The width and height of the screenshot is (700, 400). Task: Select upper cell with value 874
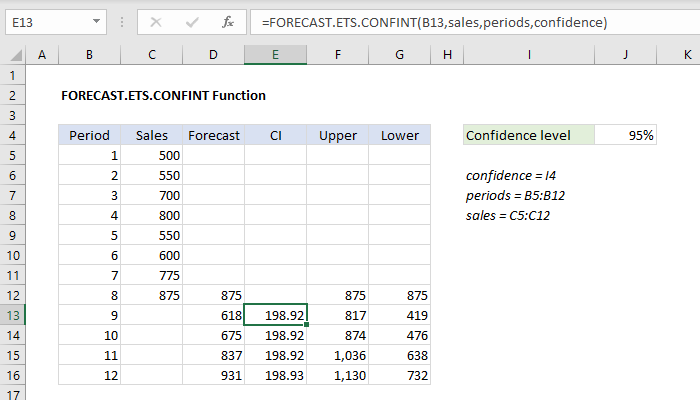pyautogui.click(x=338, y=335)
